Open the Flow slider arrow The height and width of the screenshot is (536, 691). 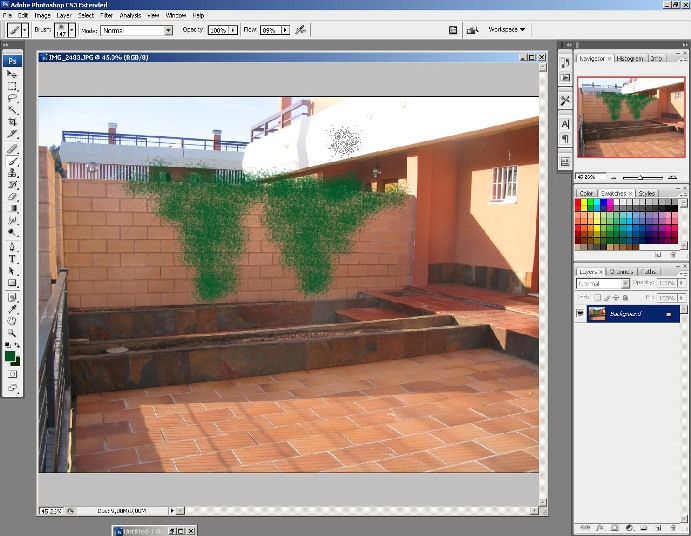tap(285, 30)
